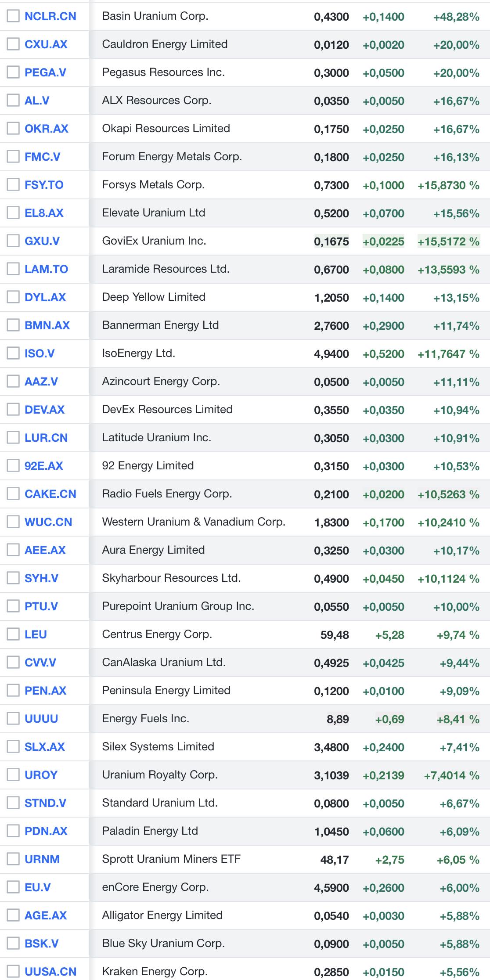Go to the ISO.V quote page
Screen dimensions: 490x980
click(x=40, y=353)
